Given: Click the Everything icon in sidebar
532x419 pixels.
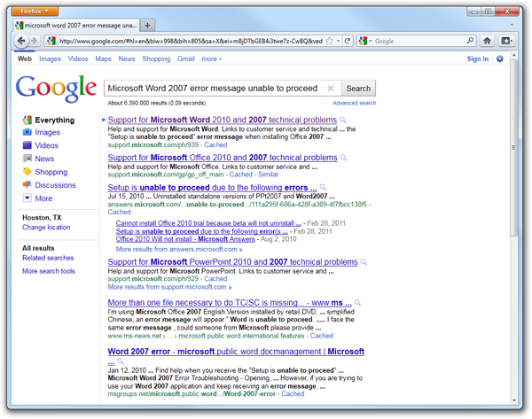Looking at the screenshot, I should pyautogui.click(x=27, y=120).
